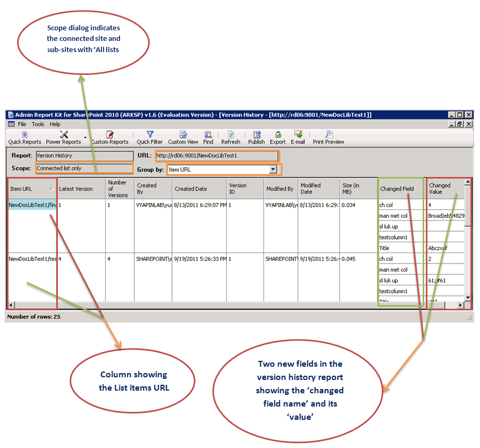Refresh the report
The width and height of the screenshot is (480, 448).
pyautogui.click(x=231, y=138)
